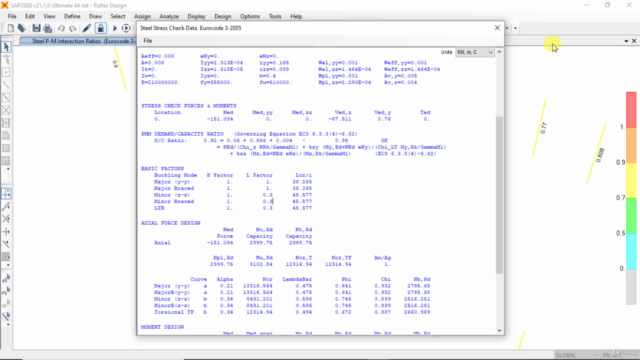
Task: Click the dialog scrollbar up arrow
Action: click(x=500, y=52)
